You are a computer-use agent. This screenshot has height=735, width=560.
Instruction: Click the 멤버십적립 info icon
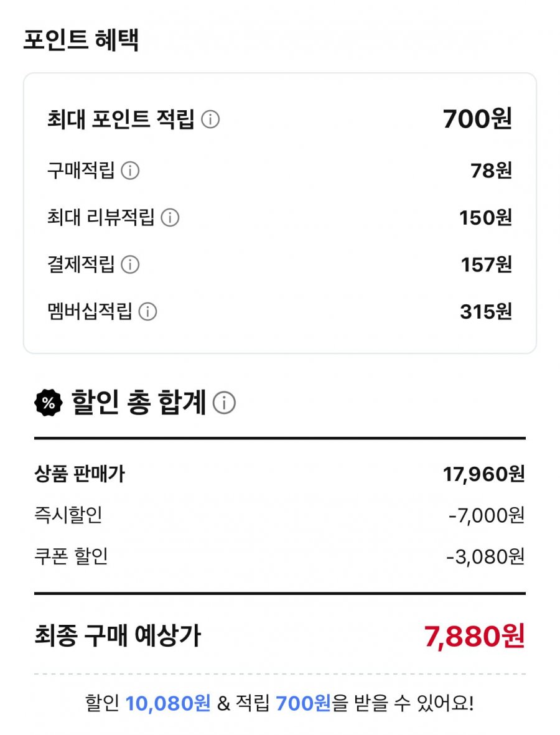[147, 312]
